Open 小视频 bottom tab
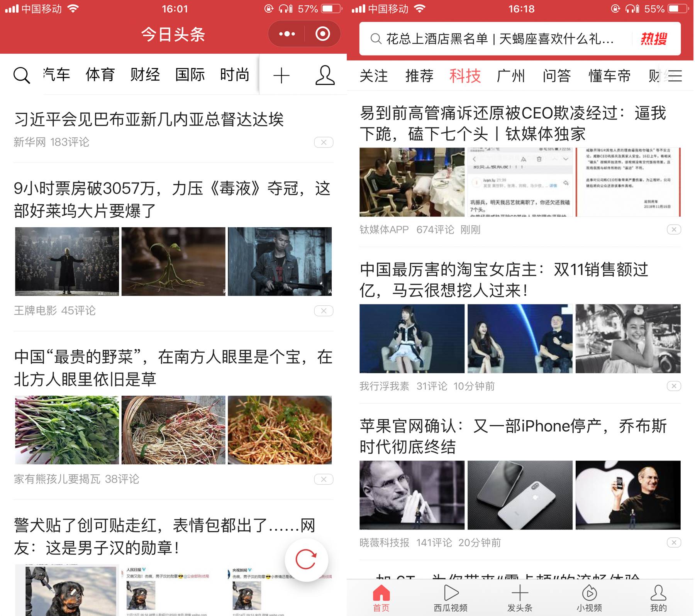This screenshot has height=616, width=695. coord(589,598)
